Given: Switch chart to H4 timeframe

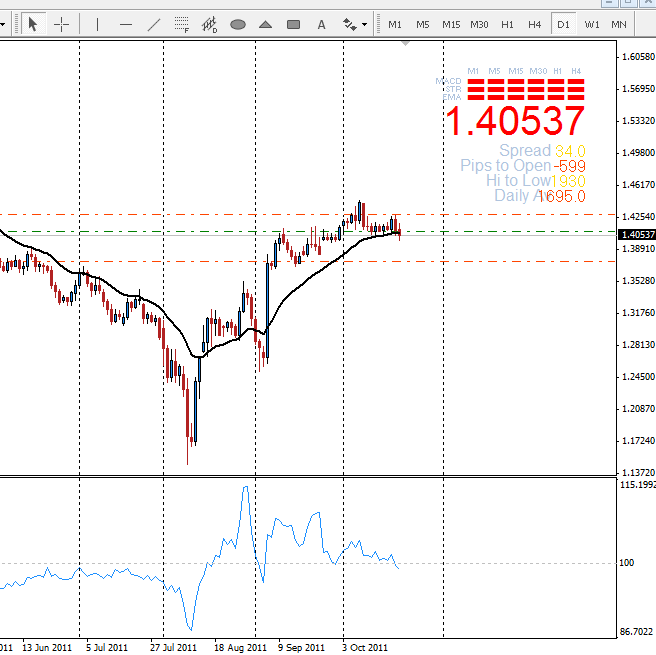Looking at the screenshot, I should coord(535,24).
